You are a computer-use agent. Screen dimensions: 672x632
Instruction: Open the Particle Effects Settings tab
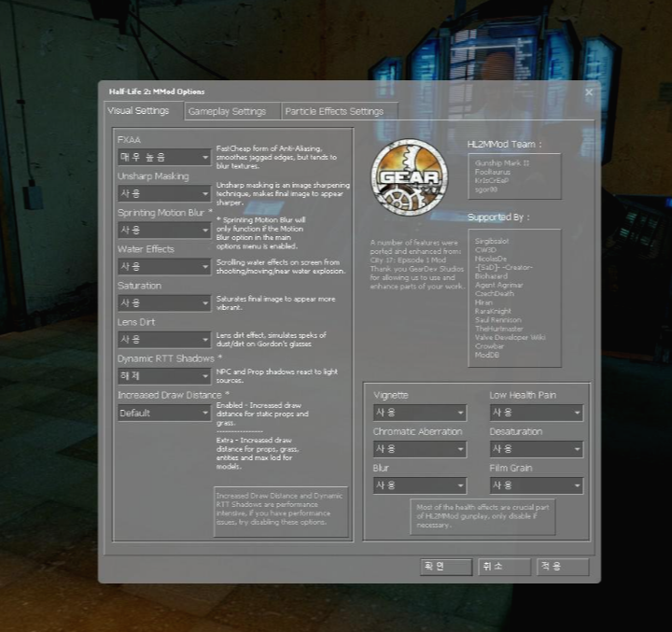click(340, 111)
